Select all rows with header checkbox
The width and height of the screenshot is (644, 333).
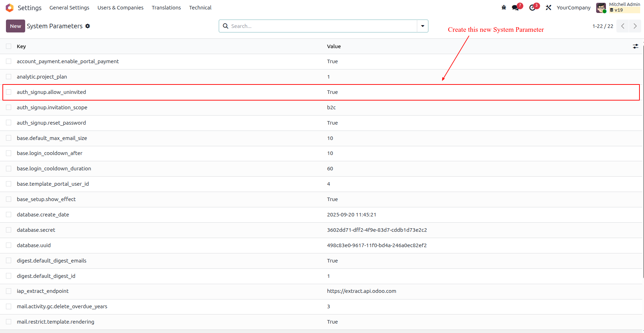9,46
